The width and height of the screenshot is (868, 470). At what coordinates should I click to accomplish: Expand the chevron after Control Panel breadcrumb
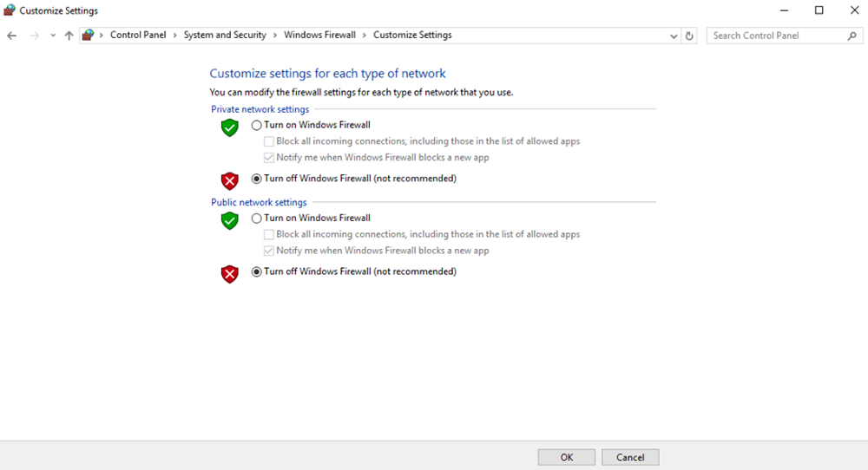[x=174, y=36]
